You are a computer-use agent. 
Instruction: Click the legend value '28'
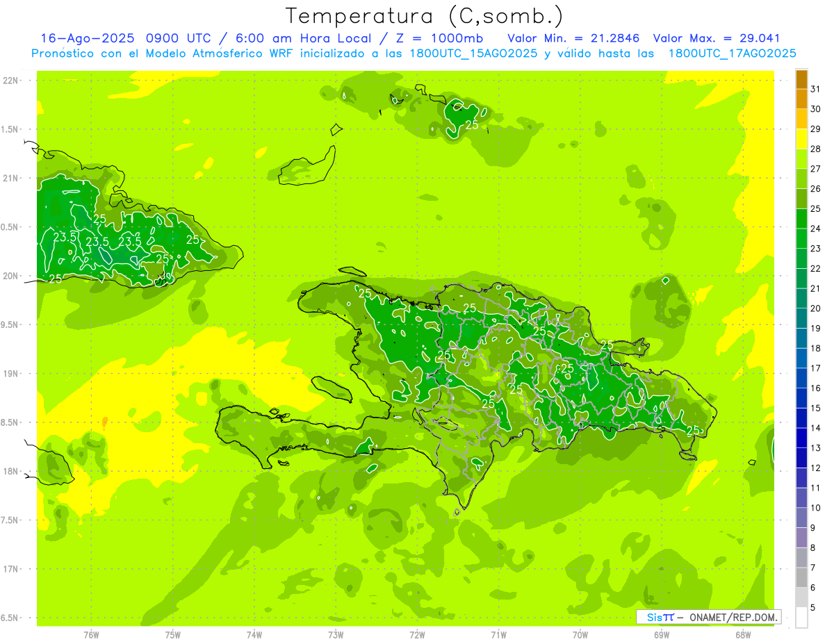[x=815, y=149]
